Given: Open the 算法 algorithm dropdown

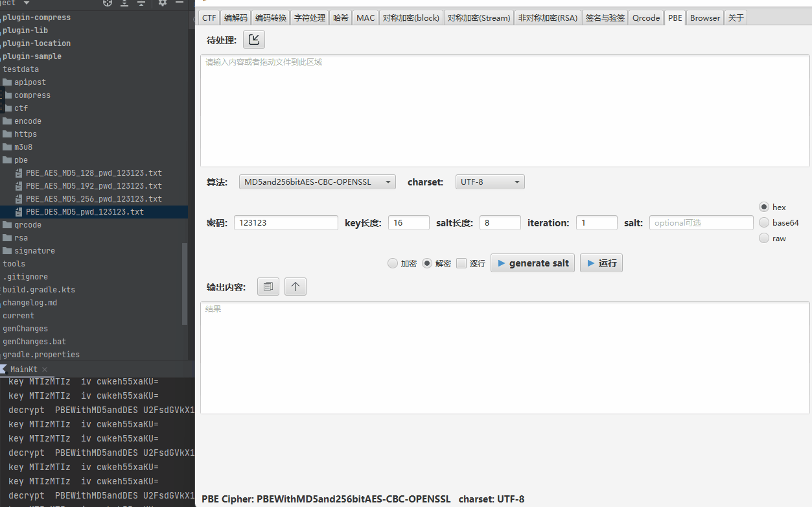Looking at the screenshot, I should point(318,182).
